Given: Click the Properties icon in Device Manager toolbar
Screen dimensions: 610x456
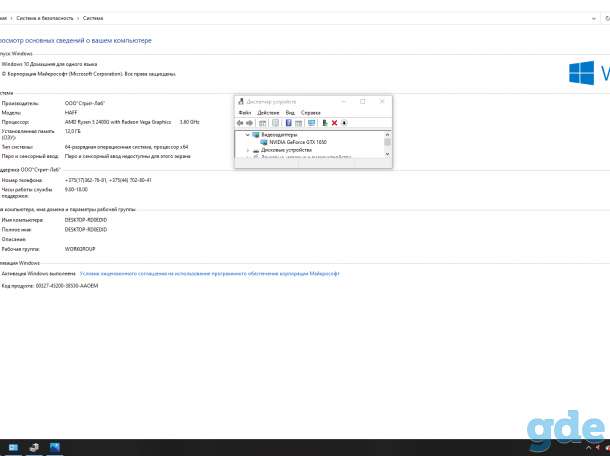Looking at the screenshot, I should click(x=275, y=123).
